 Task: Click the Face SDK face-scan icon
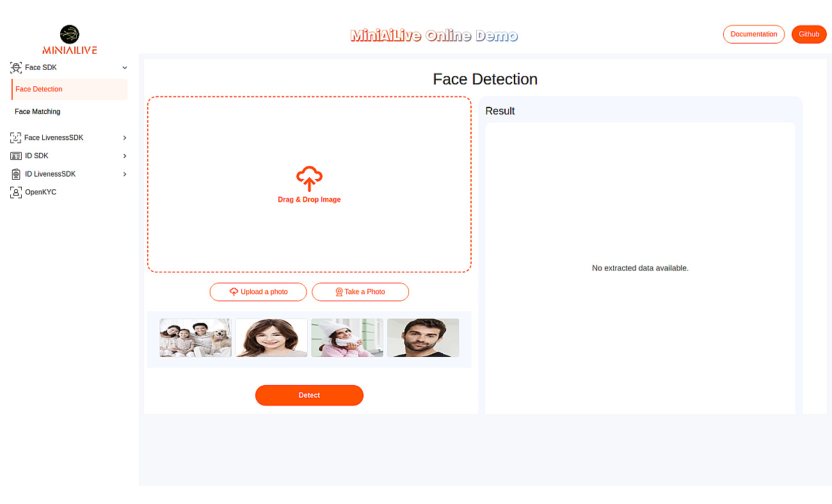coord(16,67)
